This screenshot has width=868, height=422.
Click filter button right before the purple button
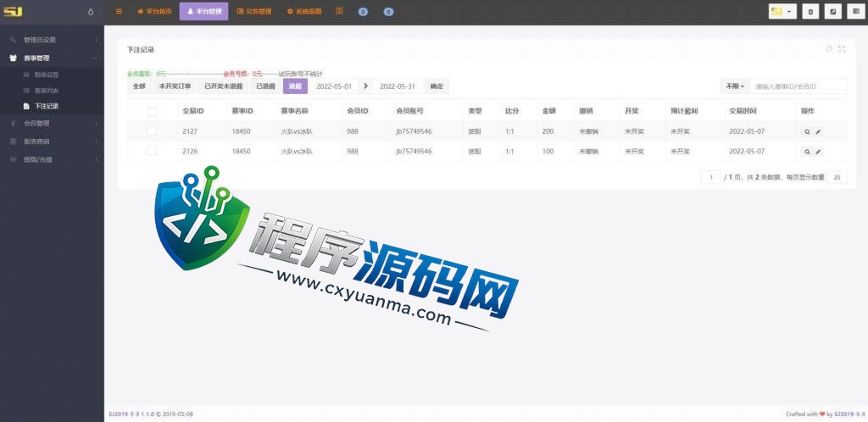[x=265, y=86]
